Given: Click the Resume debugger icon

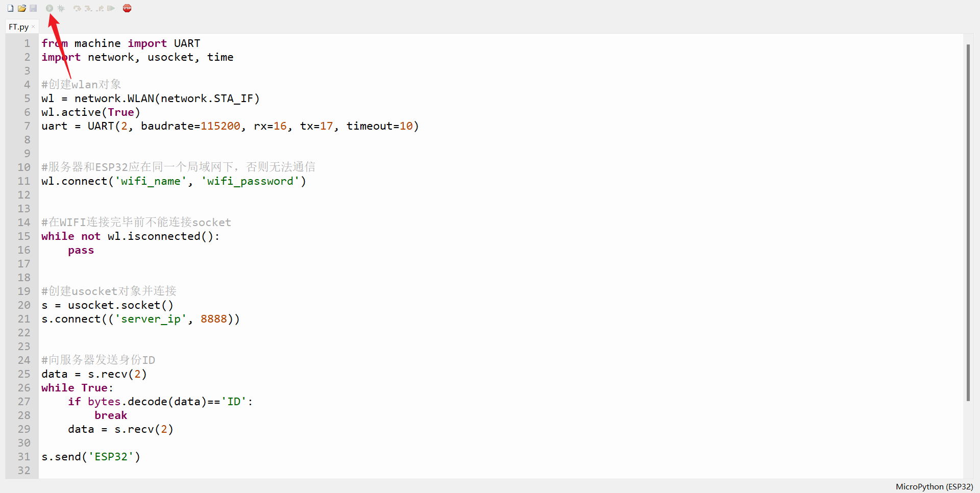Looking at the screenshot, I should [111, 8].
